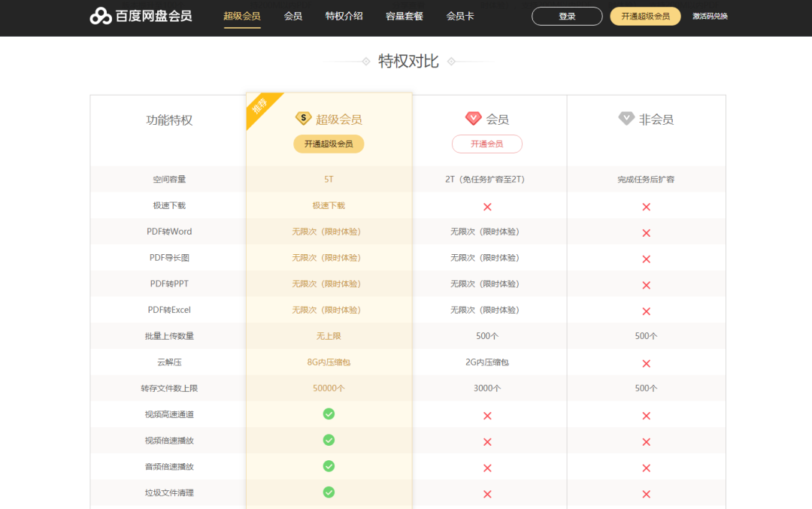Click green checkmark in 垃圾文件清理 row
The image size is (812, 509).
[x=329, y=492]
